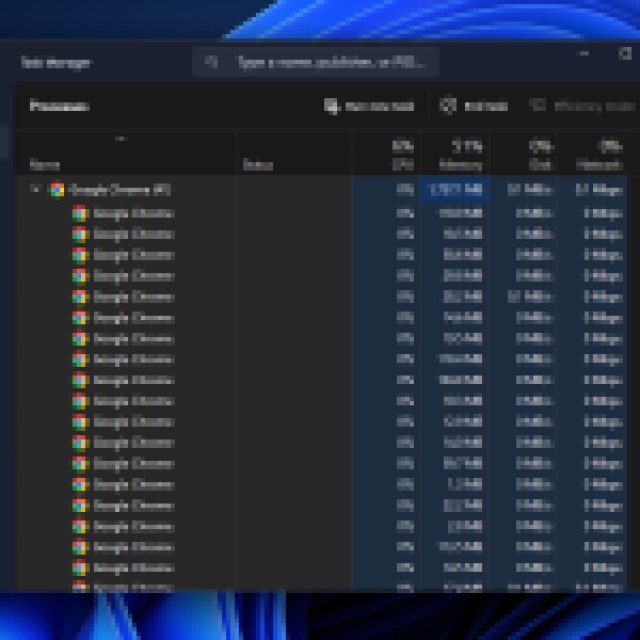Screen dimensions: 640x640
Task: Click second child Google Chrome process icon
Action: point(80,234)
